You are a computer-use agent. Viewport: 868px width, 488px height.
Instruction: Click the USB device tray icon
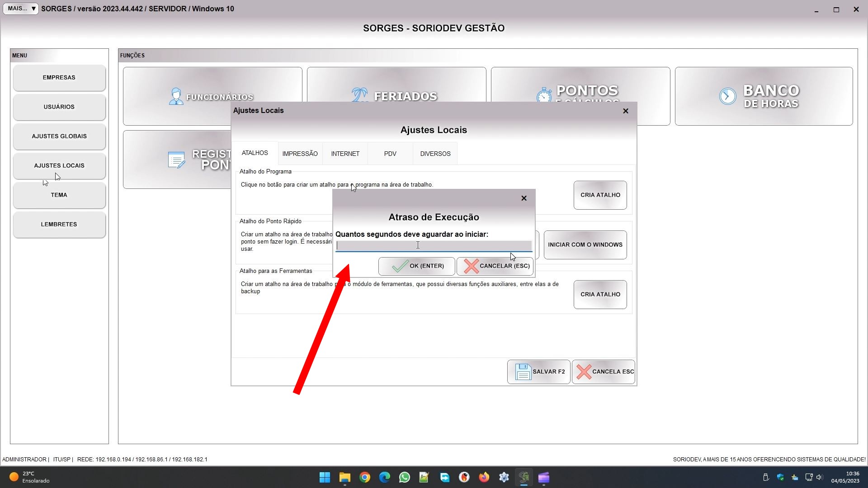coord(766,477)
